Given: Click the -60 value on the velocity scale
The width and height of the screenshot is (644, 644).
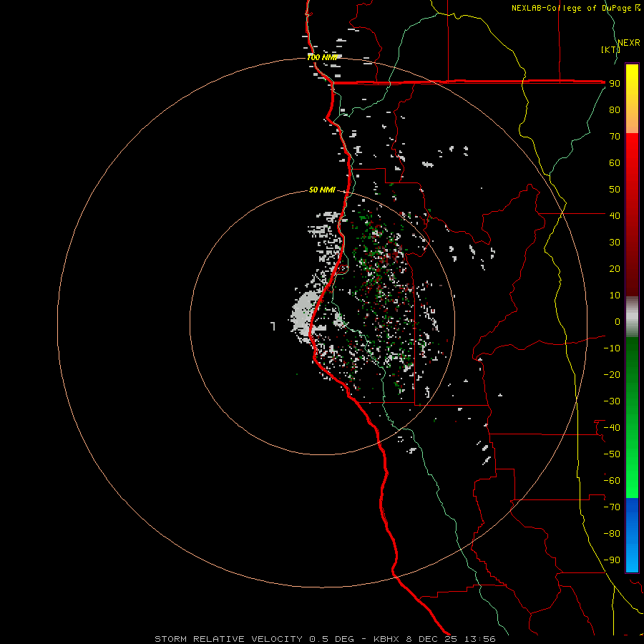Looking at the screenshot, I should tap(612, 481).
